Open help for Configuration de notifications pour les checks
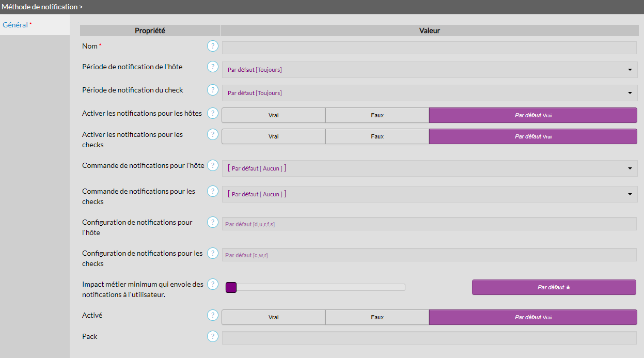The height and width of the screenshot is (358, 644). tap(213, 254)
